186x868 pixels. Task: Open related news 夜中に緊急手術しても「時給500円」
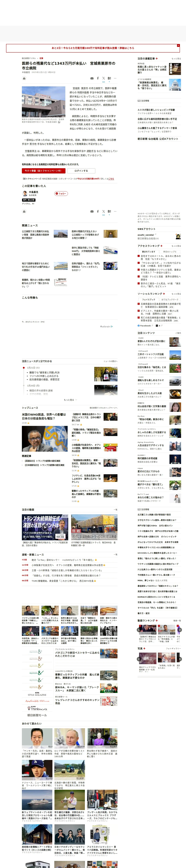[x=86, y=251]
